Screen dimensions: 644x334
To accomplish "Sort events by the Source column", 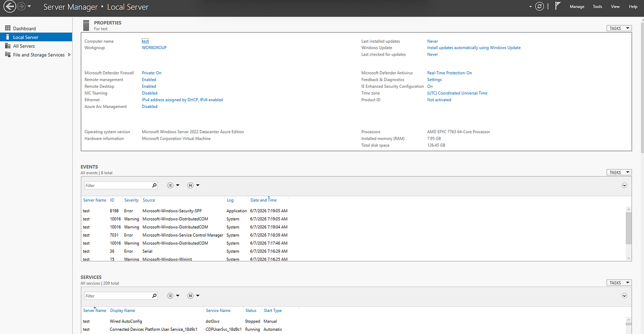I will pos(149,200).
